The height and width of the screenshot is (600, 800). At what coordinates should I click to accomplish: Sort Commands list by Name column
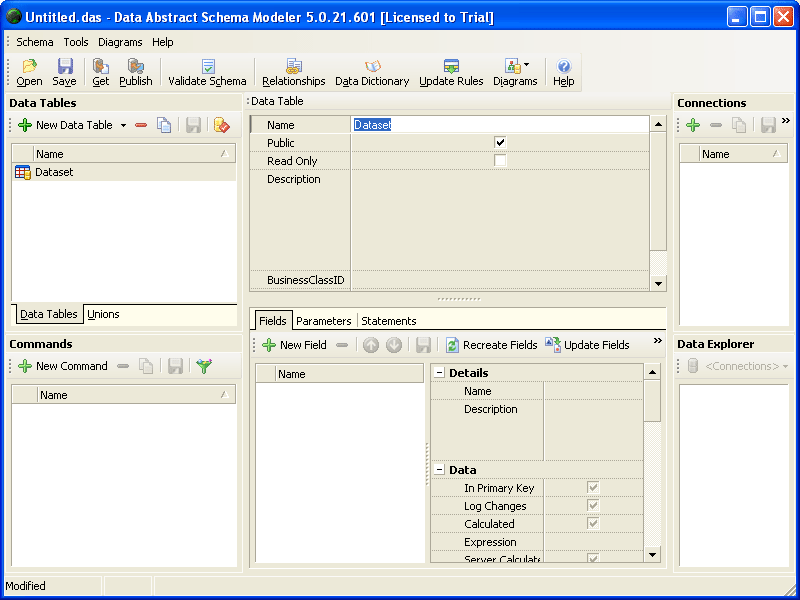(136, 394)
